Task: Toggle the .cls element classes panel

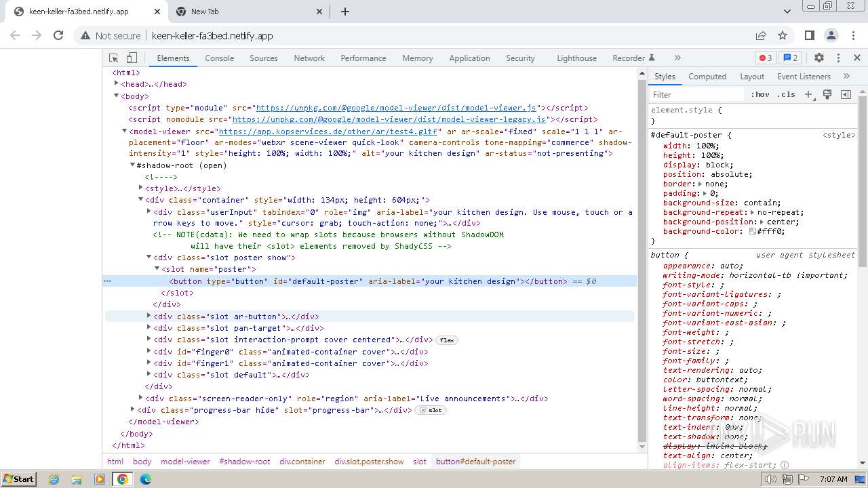Action: pyautogui.click(x=787, y=95)
